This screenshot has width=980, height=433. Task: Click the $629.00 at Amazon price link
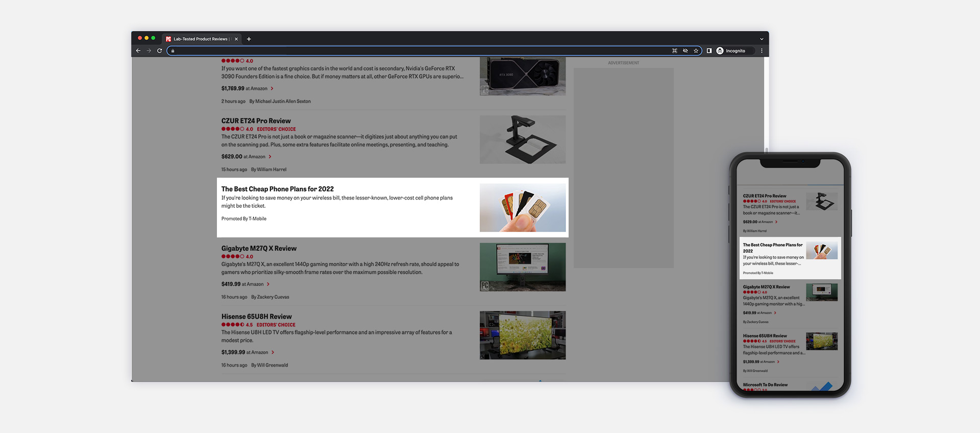pos(243,157)
